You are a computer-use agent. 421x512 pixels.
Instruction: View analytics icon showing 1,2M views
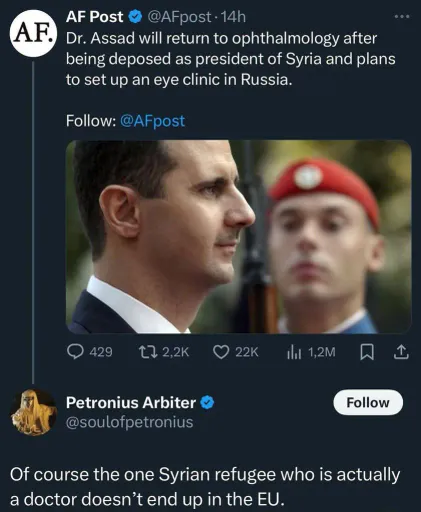294,352
